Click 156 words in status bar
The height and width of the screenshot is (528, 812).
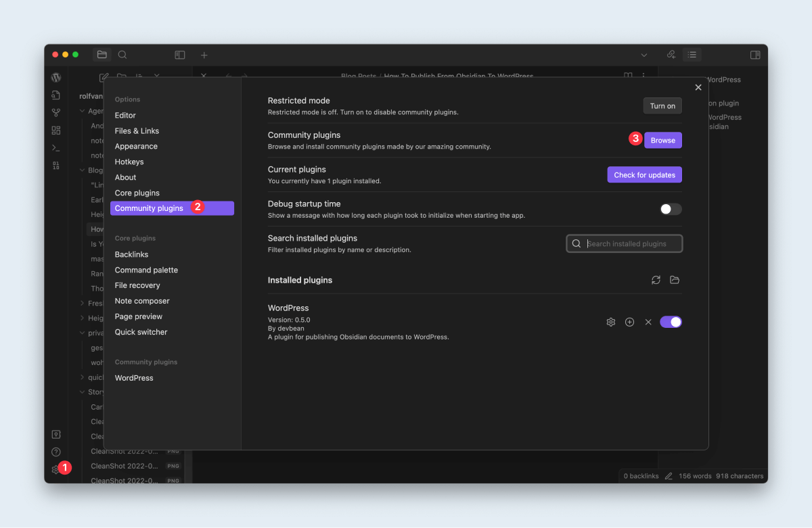695,476
